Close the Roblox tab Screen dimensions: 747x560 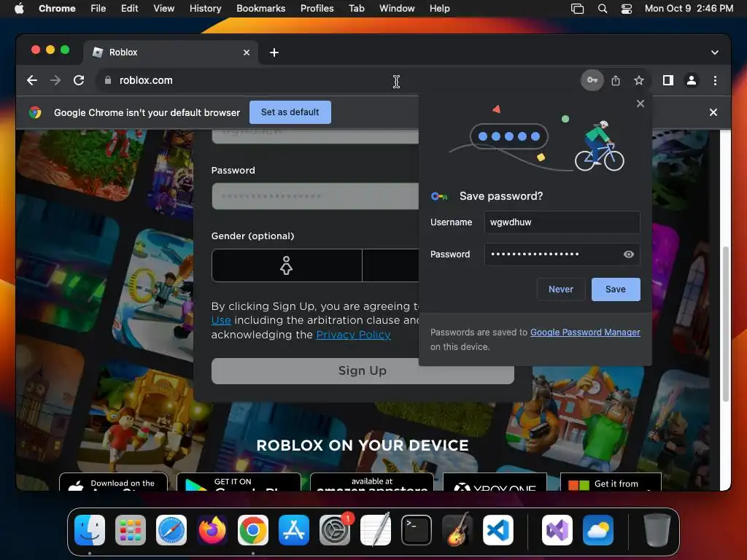click(247, 52)
